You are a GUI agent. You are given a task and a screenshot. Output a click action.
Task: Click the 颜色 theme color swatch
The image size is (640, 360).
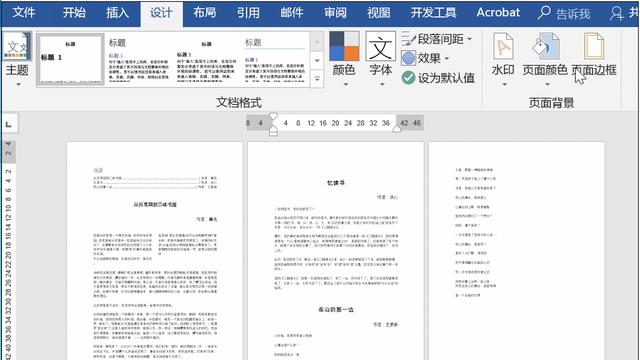[x=344, y=46]
